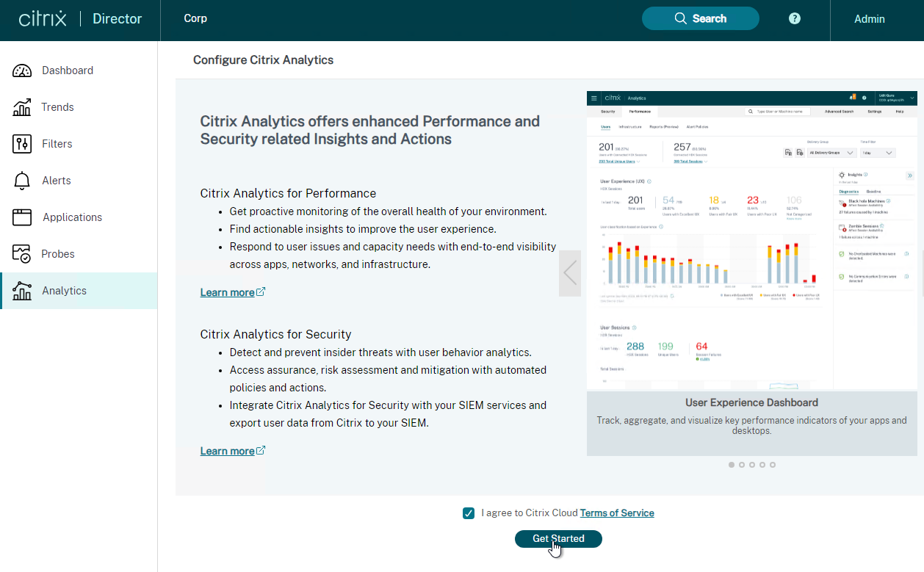The image size is (924, 572).
Task: Open the Admin user menu
Action: tap(870, 19)
